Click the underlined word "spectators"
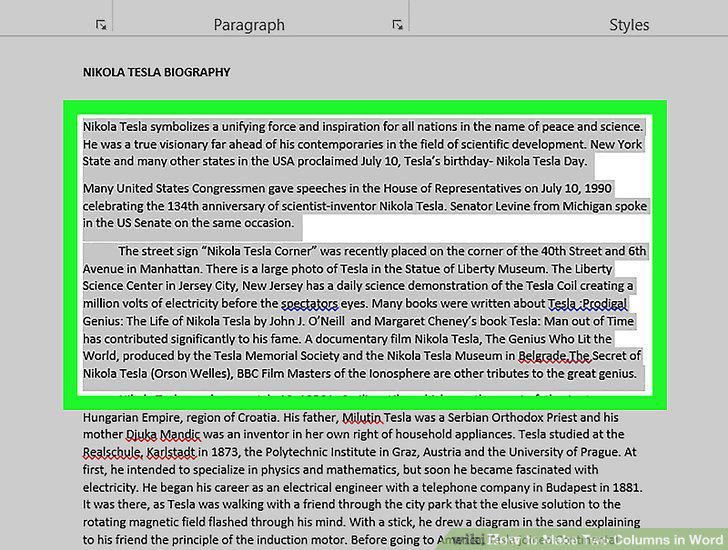Viewport: 728px width, 550px height. (310, 304)
